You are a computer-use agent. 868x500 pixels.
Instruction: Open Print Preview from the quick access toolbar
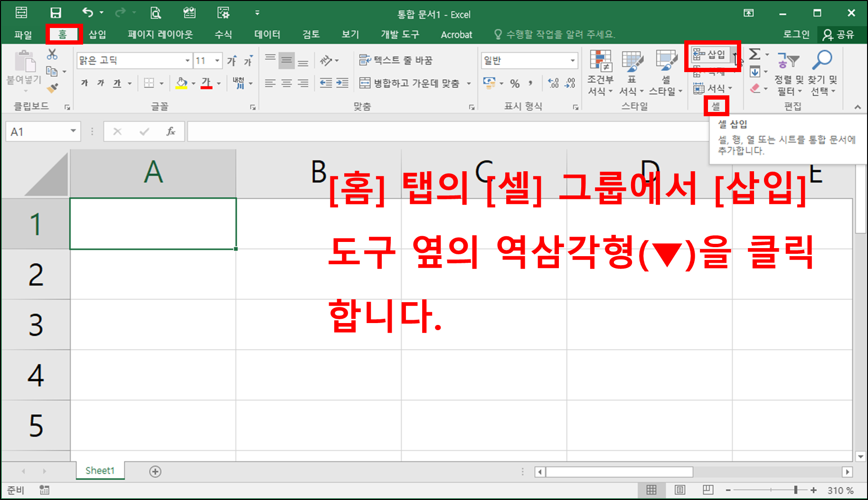155,13
